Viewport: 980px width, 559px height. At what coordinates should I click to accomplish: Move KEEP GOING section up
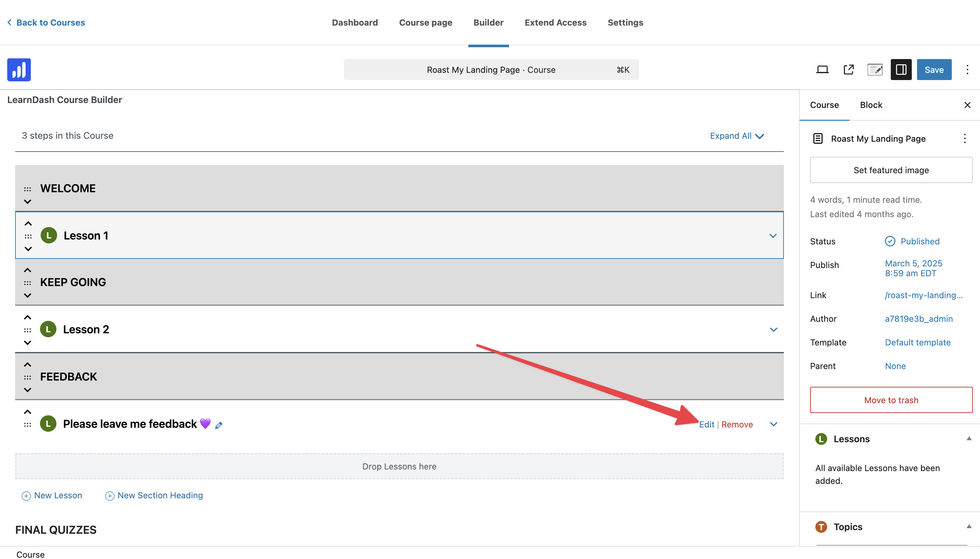[28, 270]
